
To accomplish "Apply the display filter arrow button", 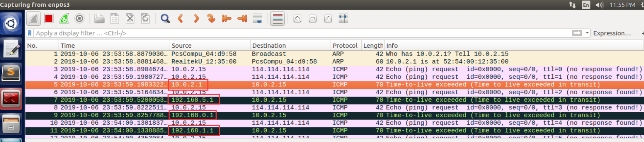I will pyautogui.click(x=577, y=33).
